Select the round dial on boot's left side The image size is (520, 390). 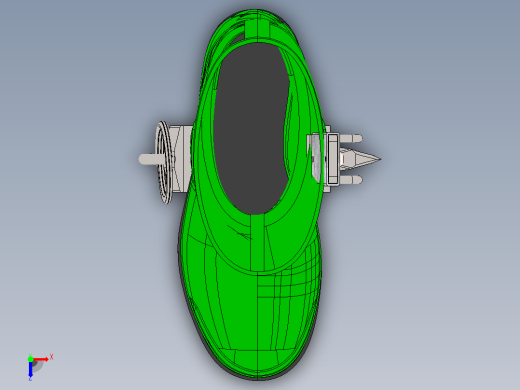point(164,162)
